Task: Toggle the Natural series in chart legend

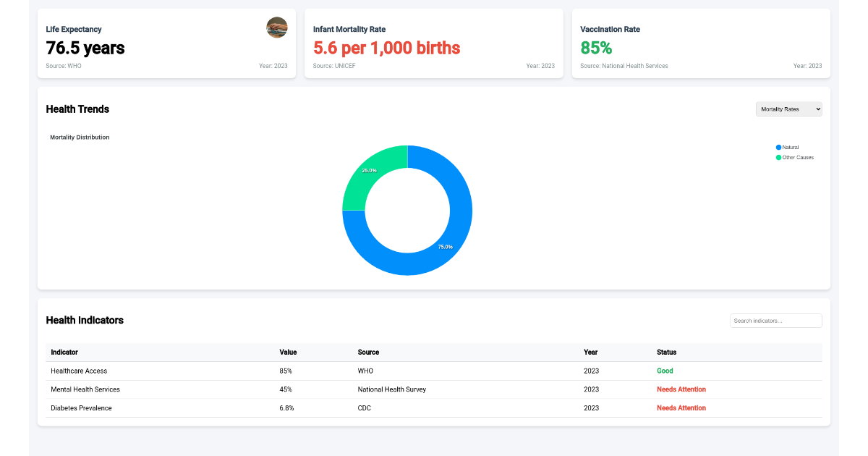Action: coord(790,147)
